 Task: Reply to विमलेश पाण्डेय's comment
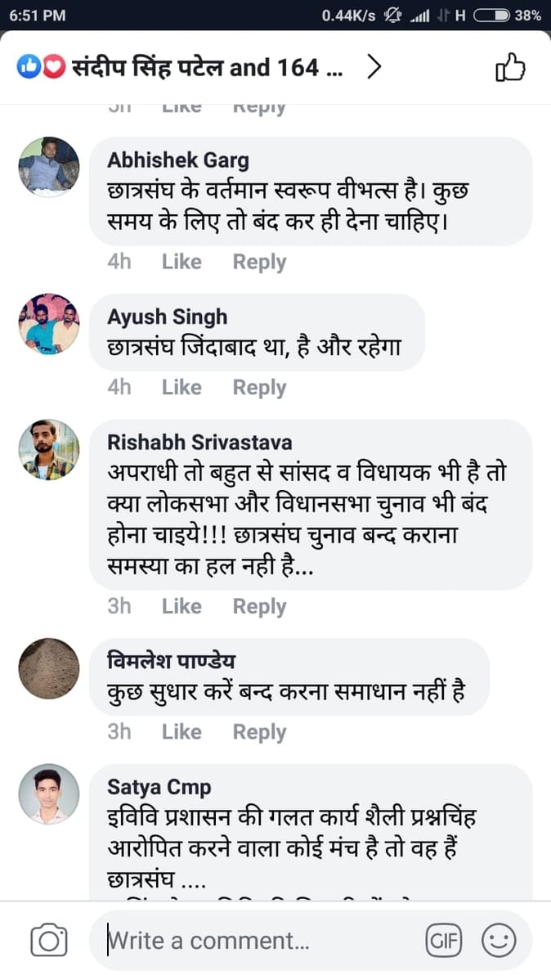pos(259,732)
